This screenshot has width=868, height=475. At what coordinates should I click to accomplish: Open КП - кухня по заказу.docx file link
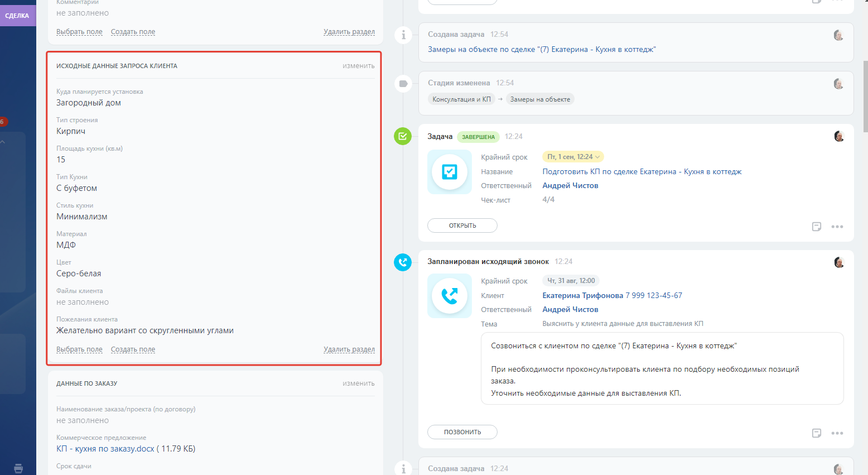(105, 449)
